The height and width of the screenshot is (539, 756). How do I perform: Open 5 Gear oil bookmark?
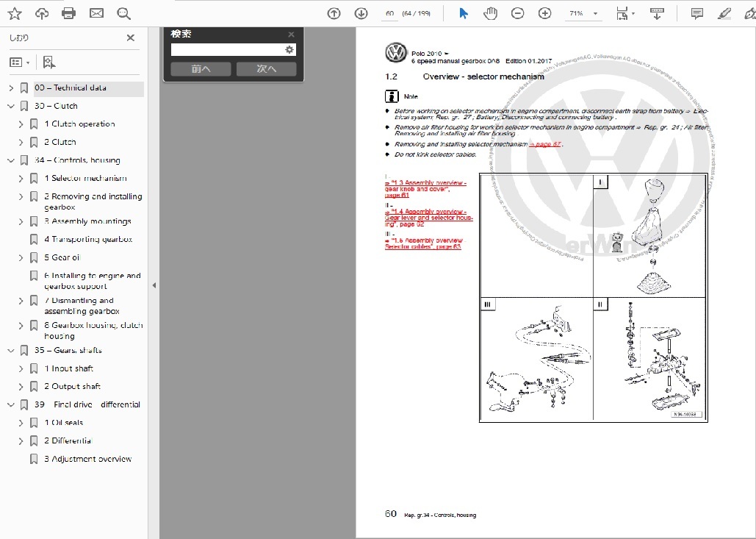pos(62,257)
